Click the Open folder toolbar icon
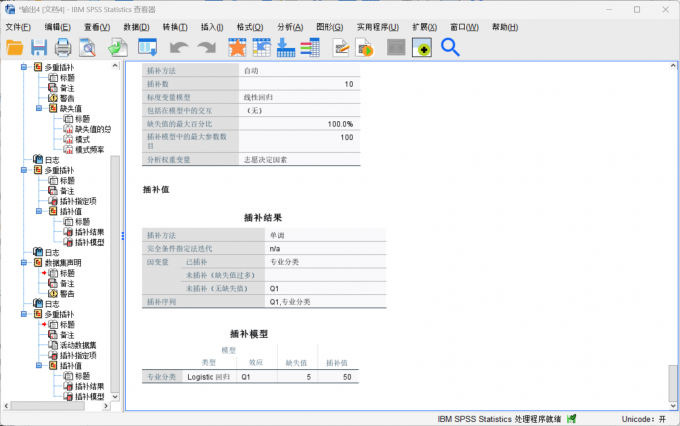 [15, 47]
